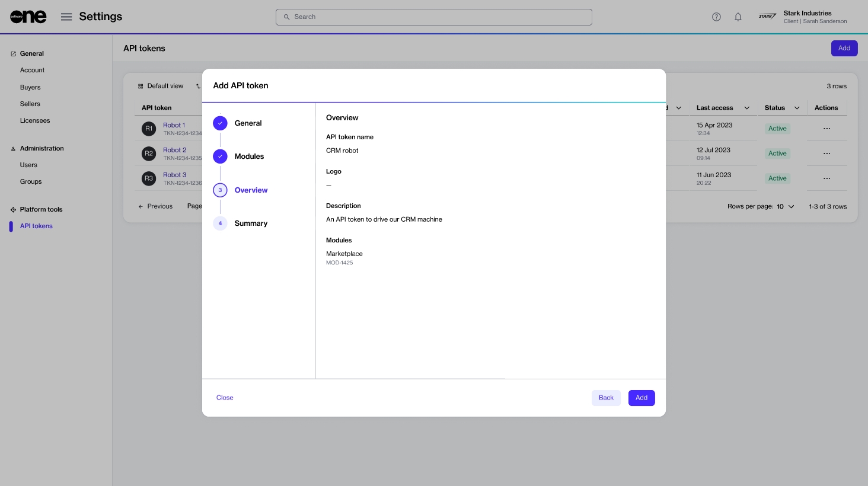Open the notifications bell
This screenshot has width=868, height=486.
click(x=738, y=17)
